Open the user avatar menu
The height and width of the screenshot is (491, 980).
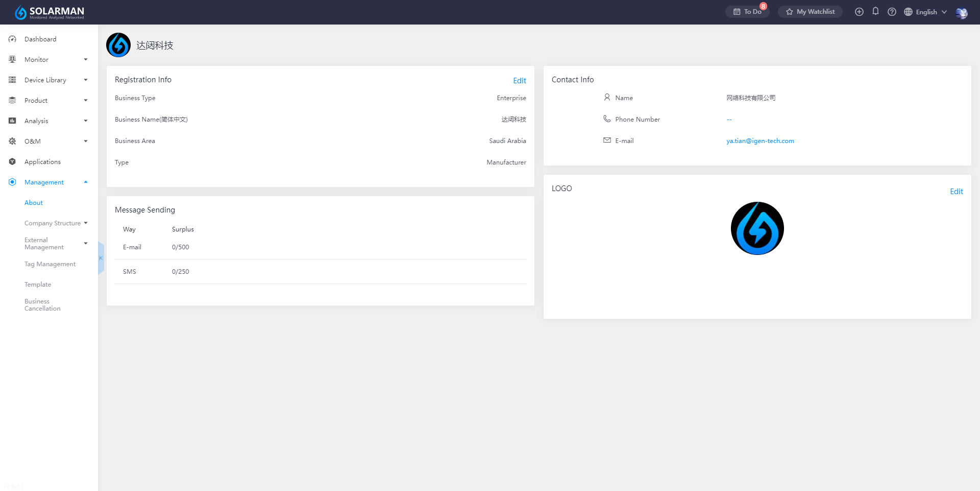961,13
